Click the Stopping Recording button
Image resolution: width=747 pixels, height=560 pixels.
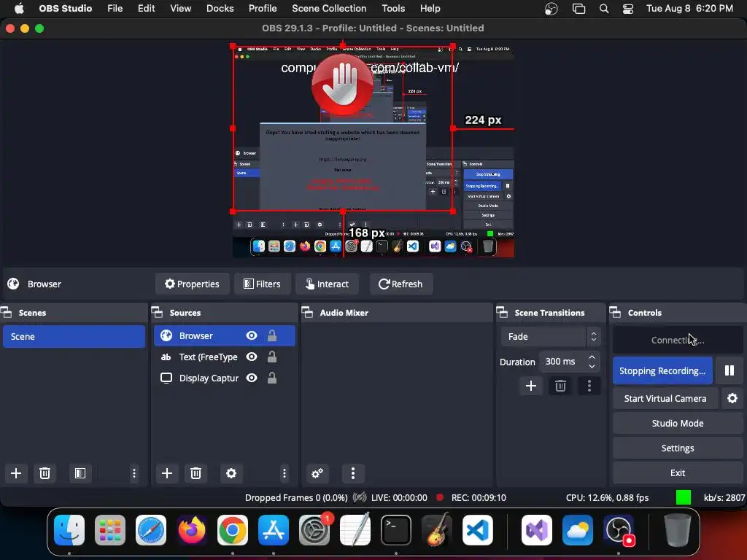(662, 370)
